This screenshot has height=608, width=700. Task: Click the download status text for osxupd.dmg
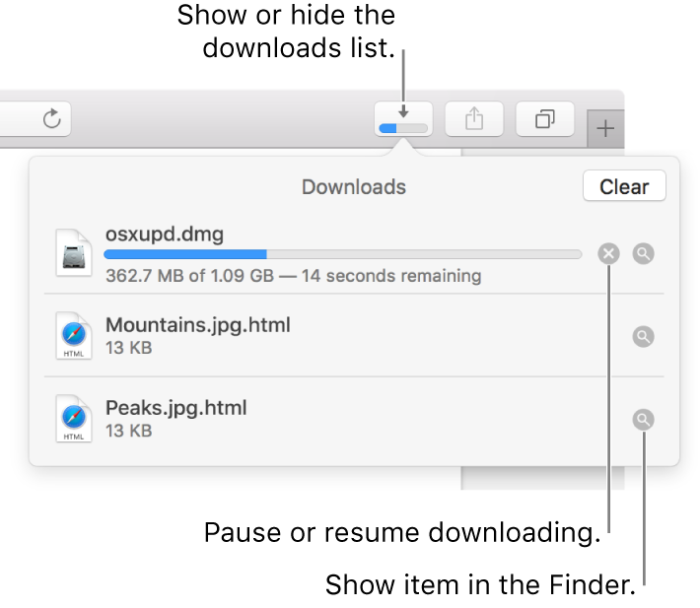[293, 276]
